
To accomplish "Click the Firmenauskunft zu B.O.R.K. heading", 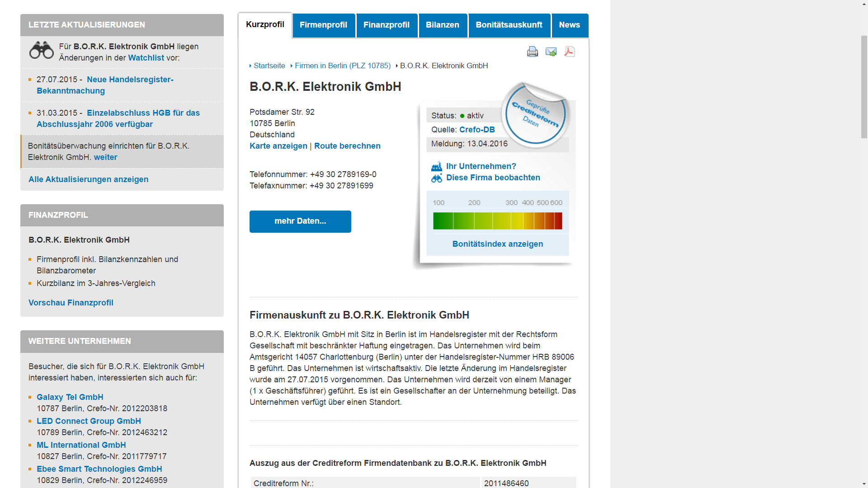I will [359, 315].
